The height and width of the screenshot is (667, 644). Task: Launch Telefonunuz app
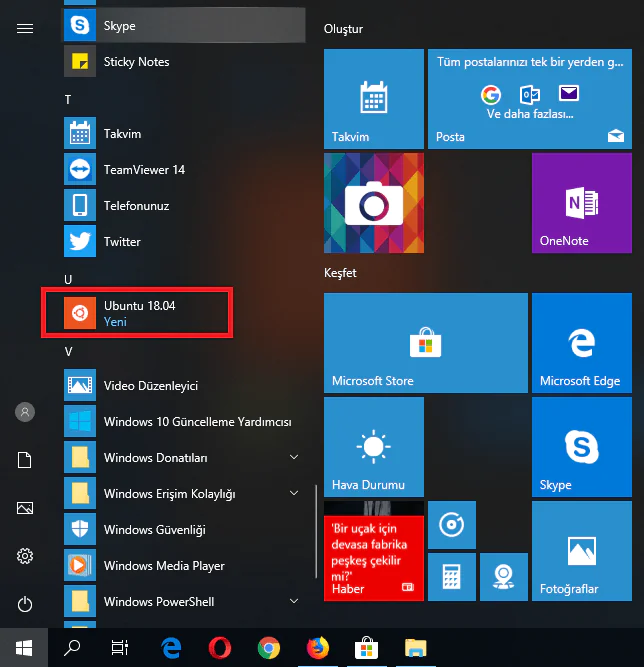tap(136, 206)
